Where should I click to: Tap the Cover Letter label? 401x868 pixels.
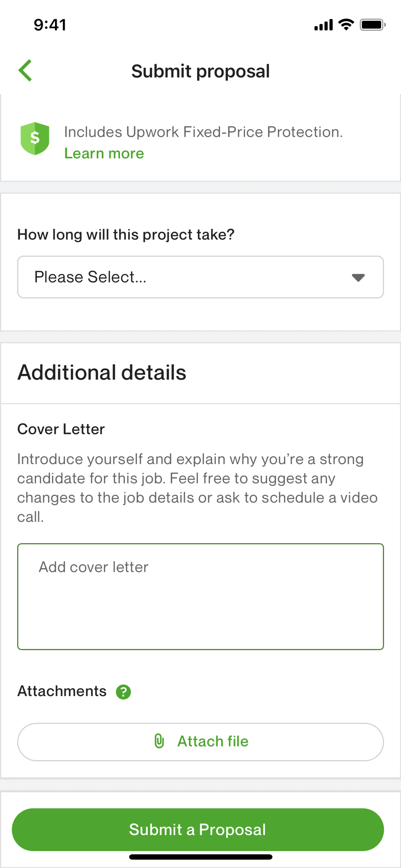pos(61,429)
